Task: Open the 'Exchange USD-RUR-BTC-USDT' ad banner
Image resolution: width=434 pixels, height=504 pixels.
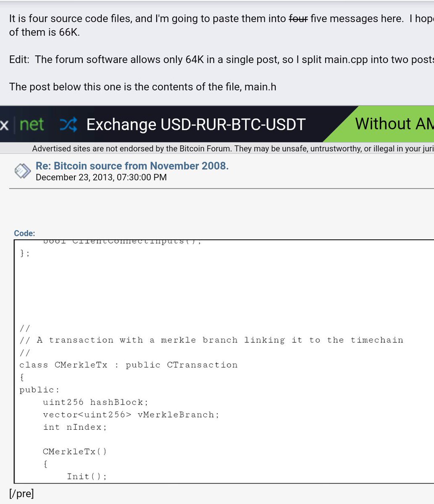Action: (196, 125)
